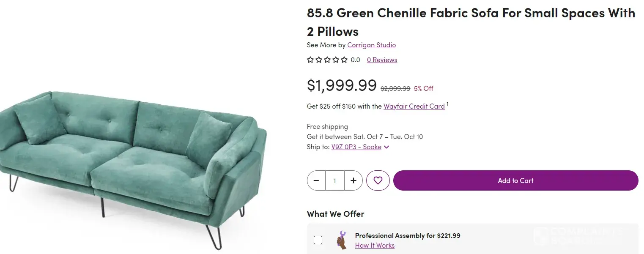Image resolution: width=644 pixels, height=254 pixels.
Task: Click the footnote 1 superscript marker
Action: (x=447, y=104)
